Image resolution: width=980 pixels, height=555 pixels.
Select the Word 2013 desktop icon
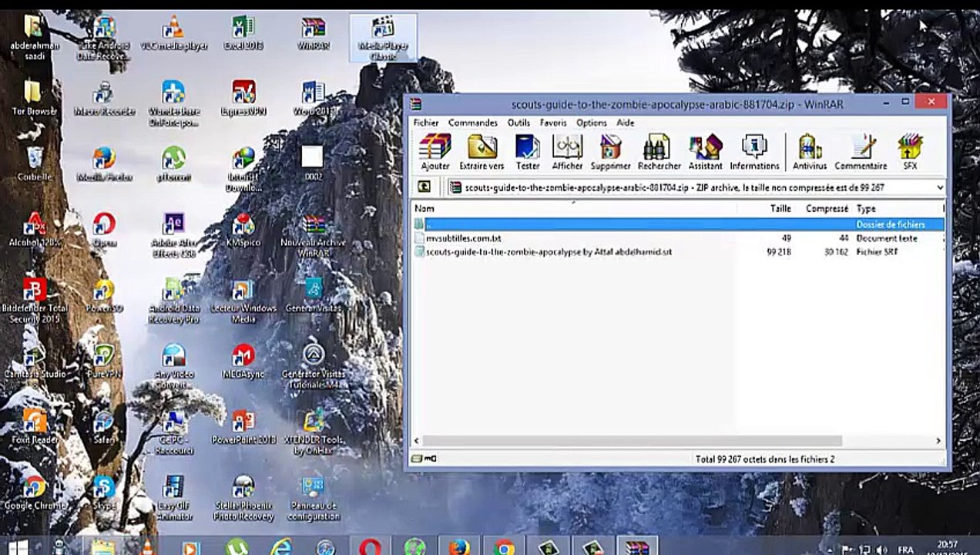313,99
